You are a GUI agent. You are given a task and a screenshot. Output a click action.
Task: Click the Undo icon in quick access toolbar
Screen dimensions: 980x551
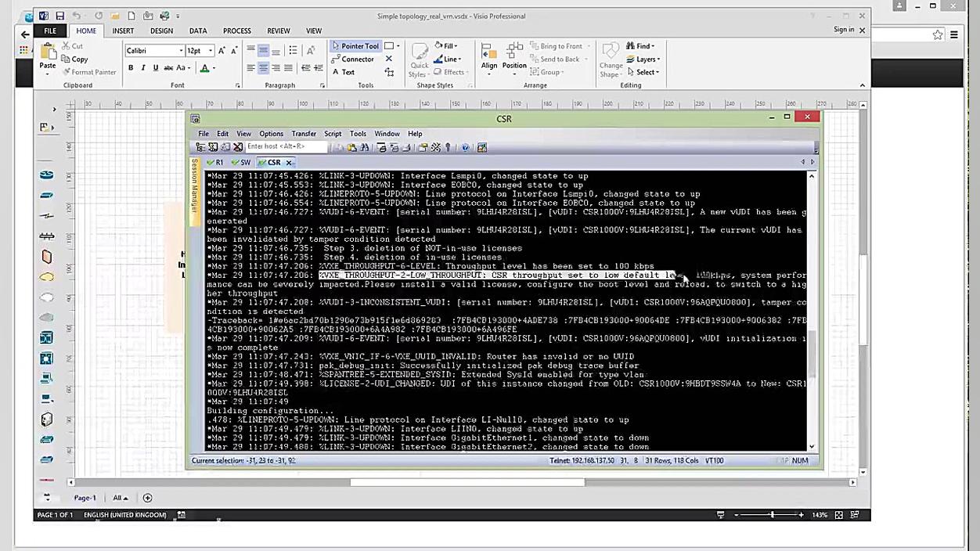[x=76, y=16]
